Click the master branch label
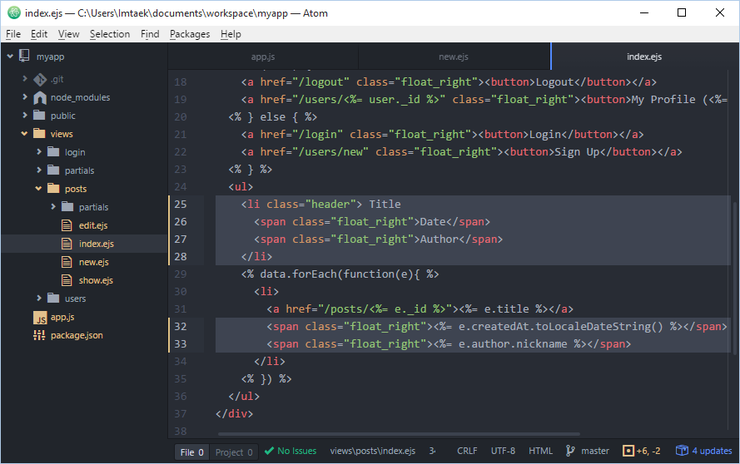This screenshot has width=740, height=464. point(595,451)
